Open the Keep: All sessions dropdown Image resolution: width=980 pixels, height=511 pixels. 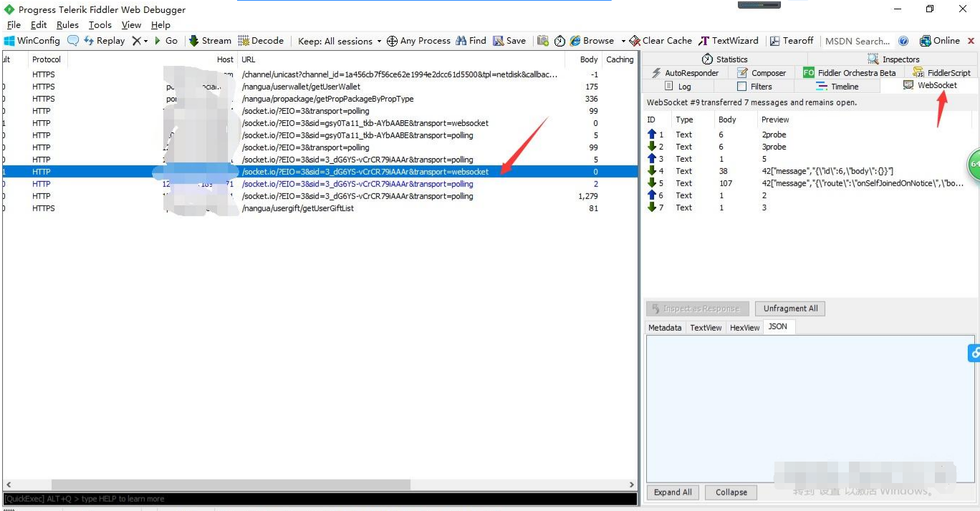tap(340, 41)
